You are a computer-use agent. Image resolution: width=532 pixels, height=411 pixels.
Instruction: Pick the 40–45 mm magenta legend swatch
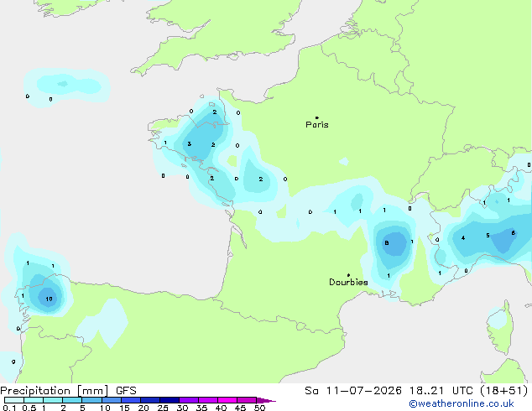point(227,400)
